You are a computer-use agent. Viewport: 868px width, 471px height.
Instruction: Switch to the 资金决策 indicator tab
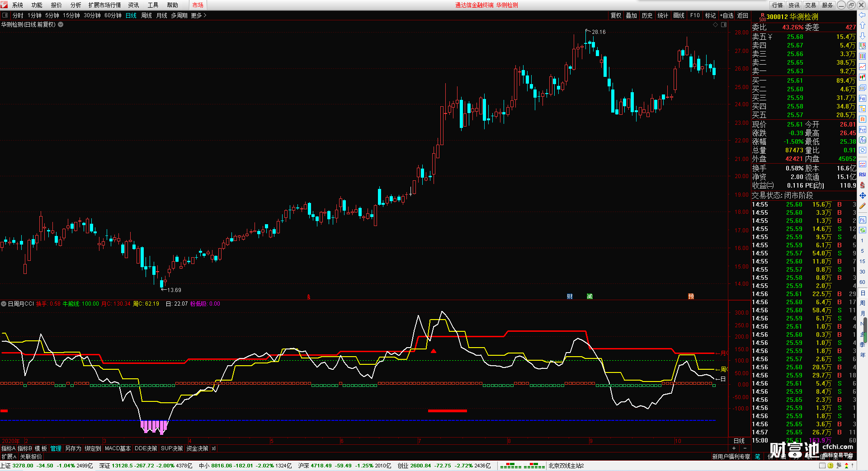pyautogui.click(x=197, y=448)
